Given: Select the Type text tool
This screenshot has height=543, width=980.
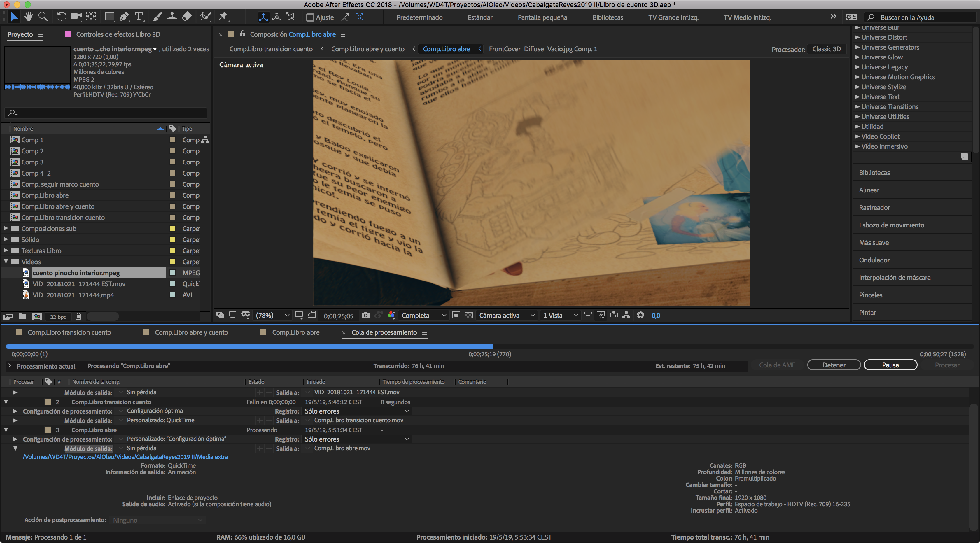Looking at the screenshot, I should 139,17.
